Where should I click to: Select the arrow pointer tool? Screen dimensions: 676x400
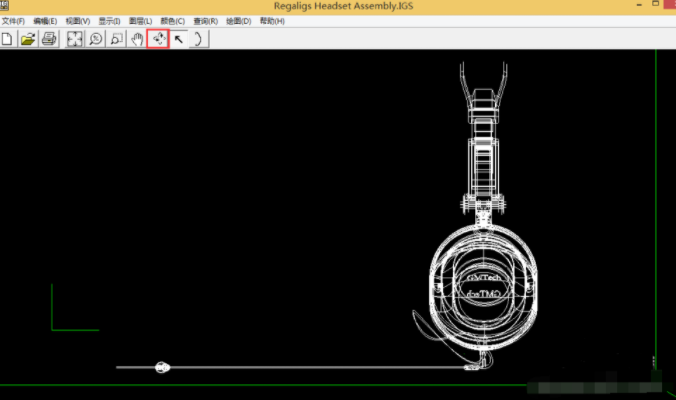(x=179, y=39)
